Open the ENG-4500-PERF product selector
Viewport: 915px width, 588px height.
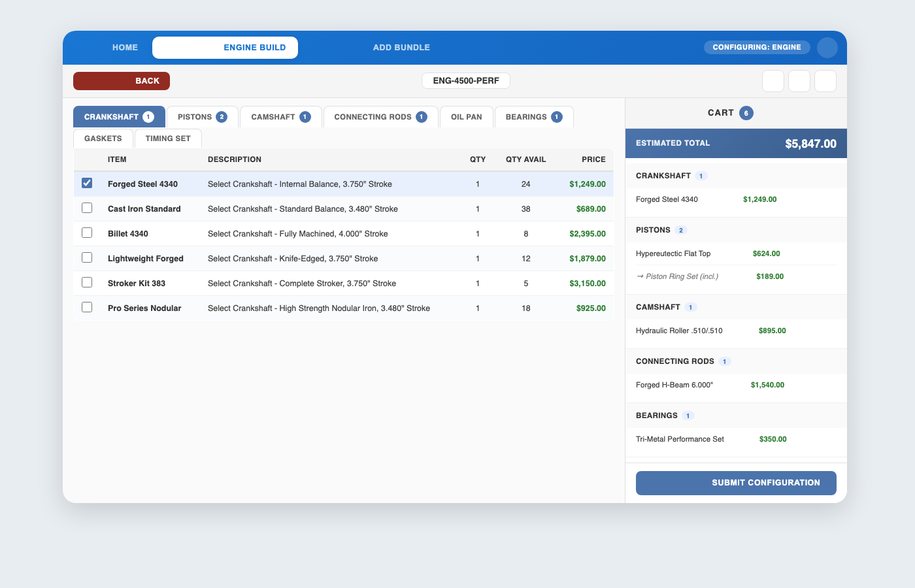click(x=466, y=80)
